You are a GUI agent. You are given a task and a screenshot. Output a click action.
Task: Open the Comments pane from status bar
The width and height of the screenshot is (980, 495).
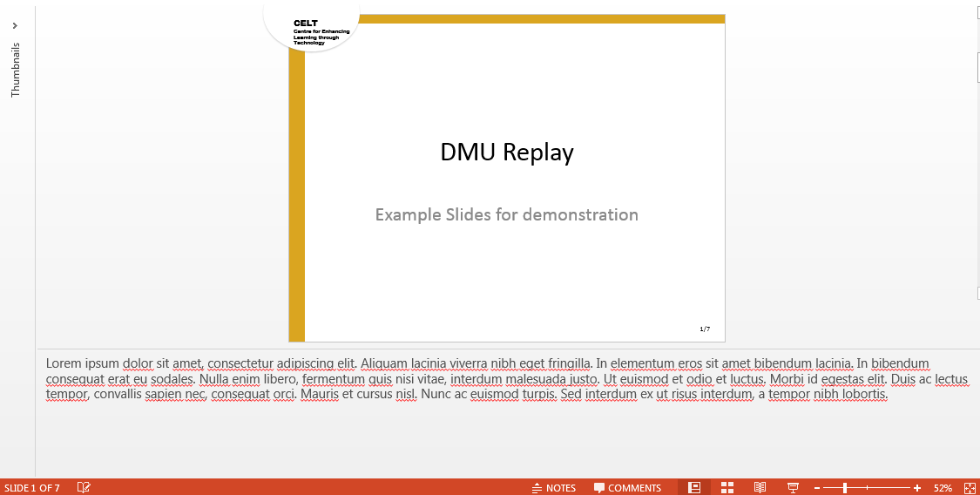(x=627, y=487)
